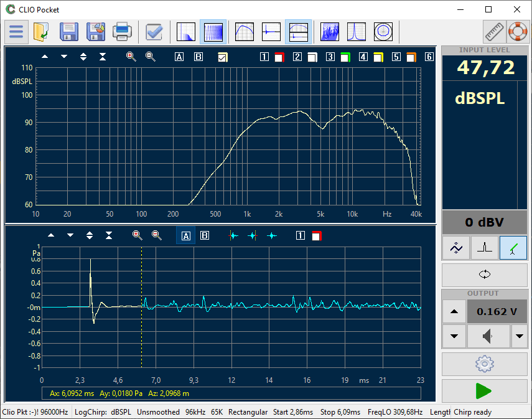Select the microphone input icon
Viewport: 532px width, 419px height.
(x=513, y=248)
